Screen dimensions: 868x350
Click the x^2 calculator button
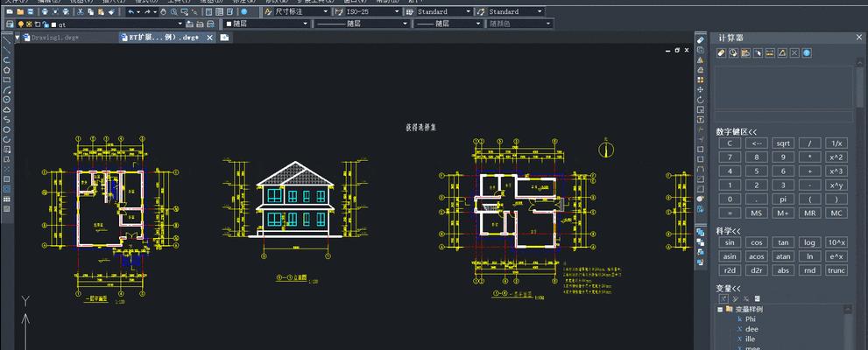[x=836, y=157]
